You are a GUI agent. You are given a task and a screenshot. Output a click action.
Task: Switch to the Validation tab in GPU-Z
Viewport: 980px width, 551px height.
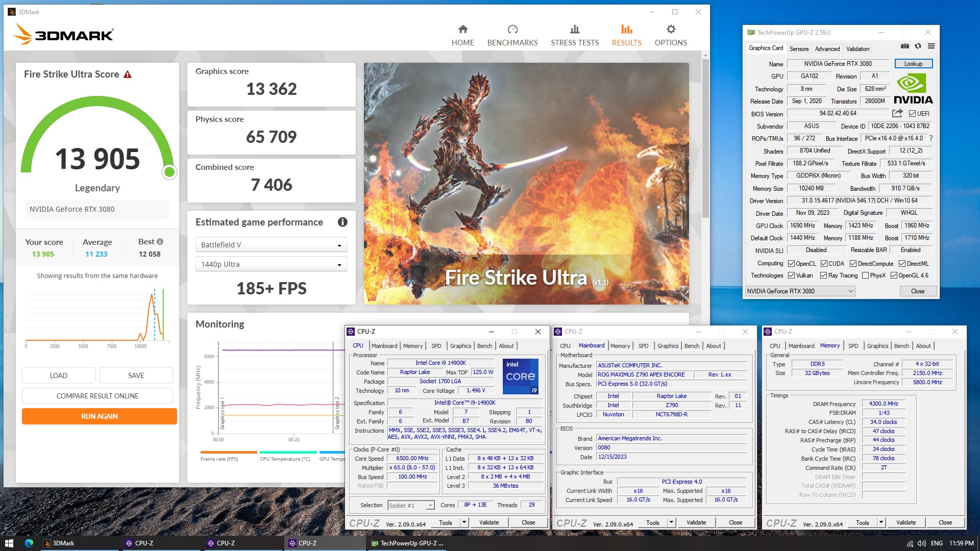tap(857, 49)
